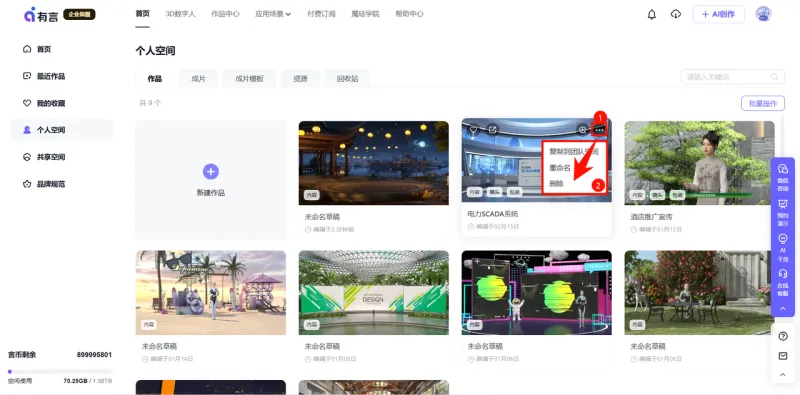Click 镜头 tag on 电力SCADA系统 card
Screen dimensions: 800x395
pyautogui.click(x=494, y=192)
